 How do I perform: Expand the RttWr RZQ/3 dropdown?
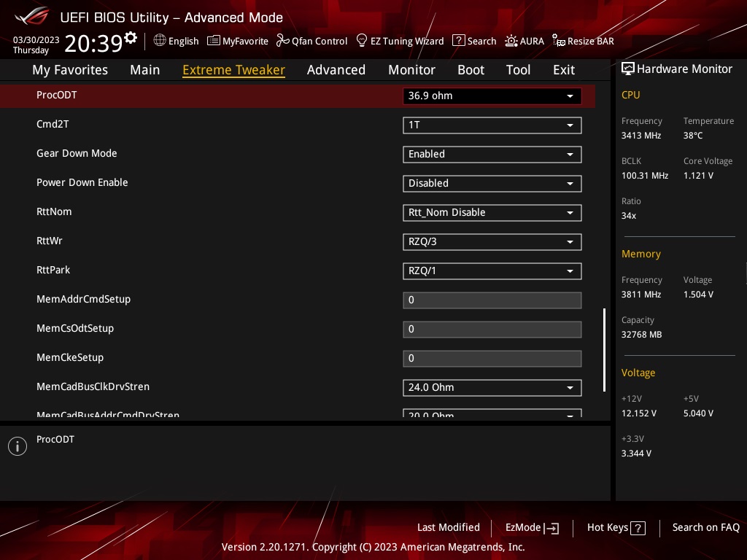click(492, 242)
